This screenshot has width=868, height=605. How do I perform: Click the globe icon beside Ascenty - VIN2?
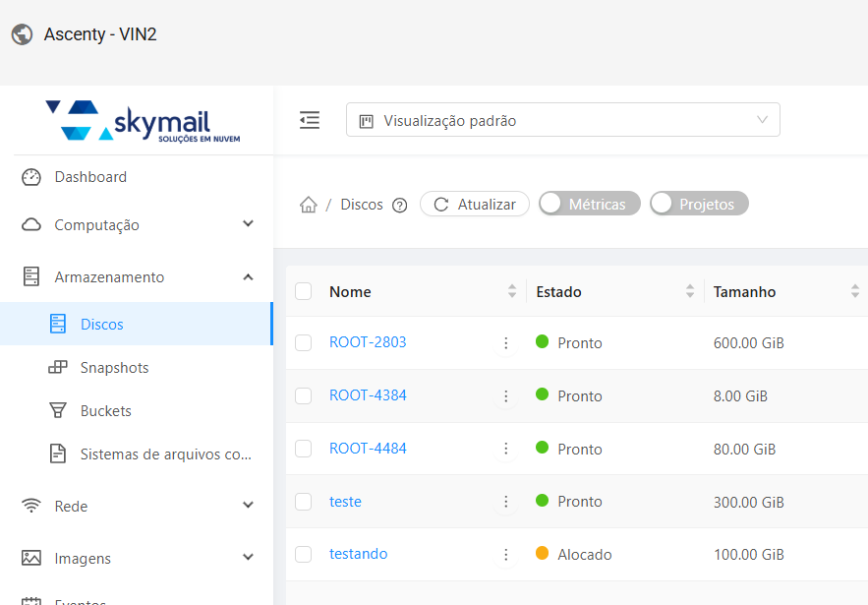click(23, 34)
